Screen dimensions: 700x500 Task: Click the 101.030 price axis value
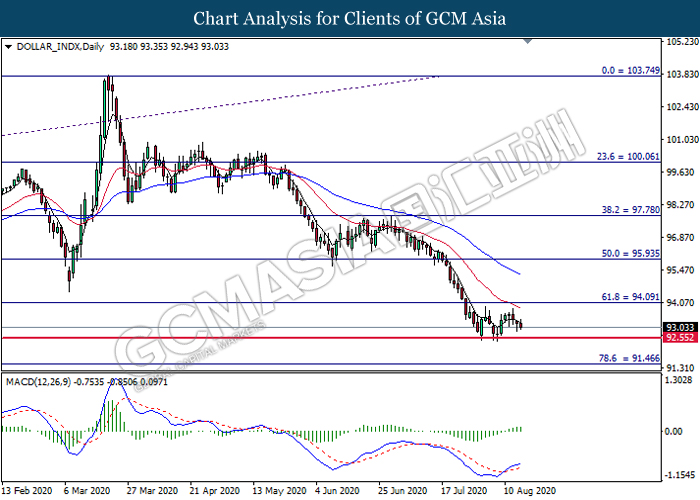[682, 139]
